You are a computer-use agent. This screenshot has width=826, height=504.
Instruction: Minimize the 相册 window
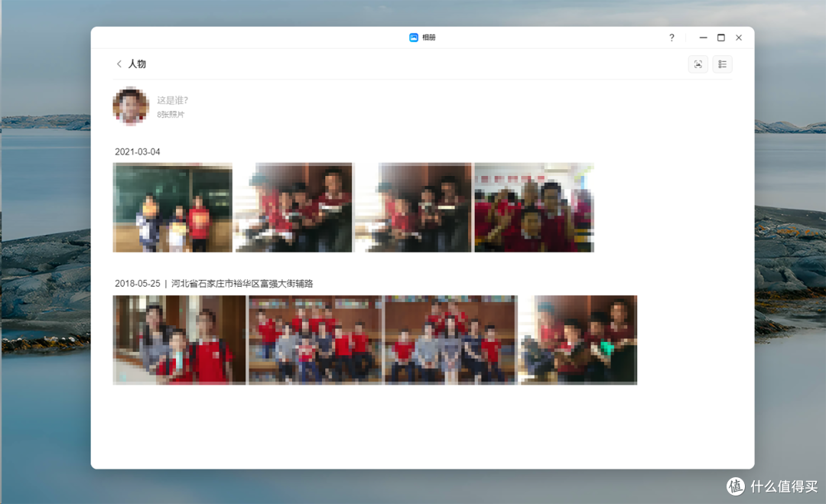coord(704,37)
